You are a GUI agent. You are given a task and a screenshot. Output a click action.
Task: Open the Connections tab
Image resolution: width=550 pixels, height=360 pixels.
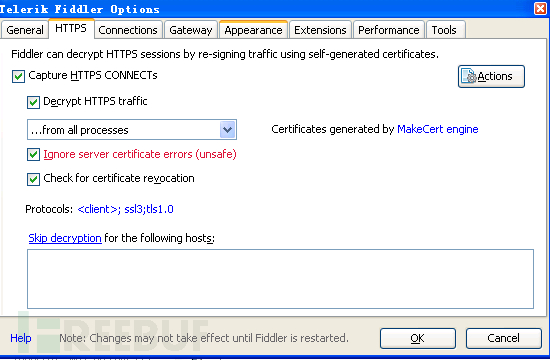tap(128, 30)
